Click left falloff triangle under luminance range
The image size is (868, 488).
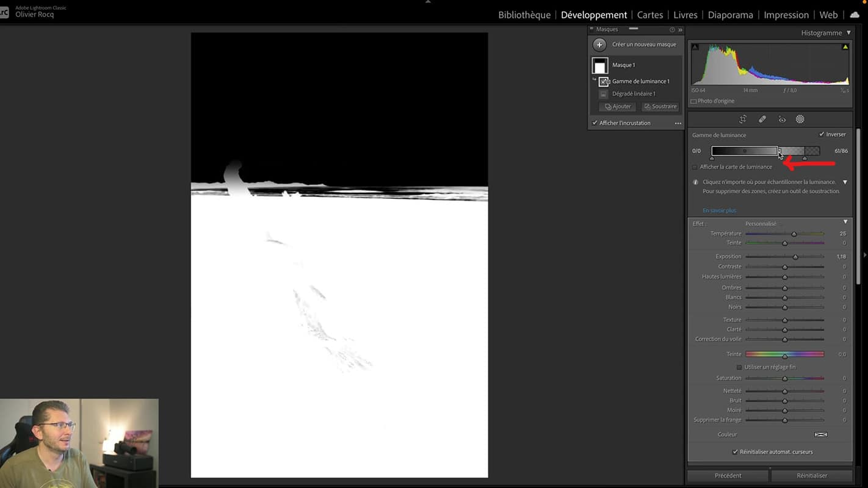pyautogui.click(x=712, y=158)
